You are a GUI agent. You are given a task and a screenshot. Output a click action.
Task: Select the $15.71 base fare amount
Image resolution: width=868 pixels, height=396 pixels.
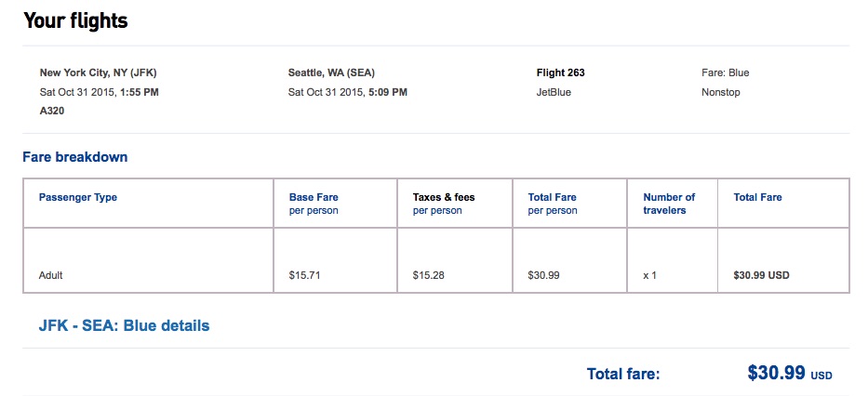[x=304, y=276]
